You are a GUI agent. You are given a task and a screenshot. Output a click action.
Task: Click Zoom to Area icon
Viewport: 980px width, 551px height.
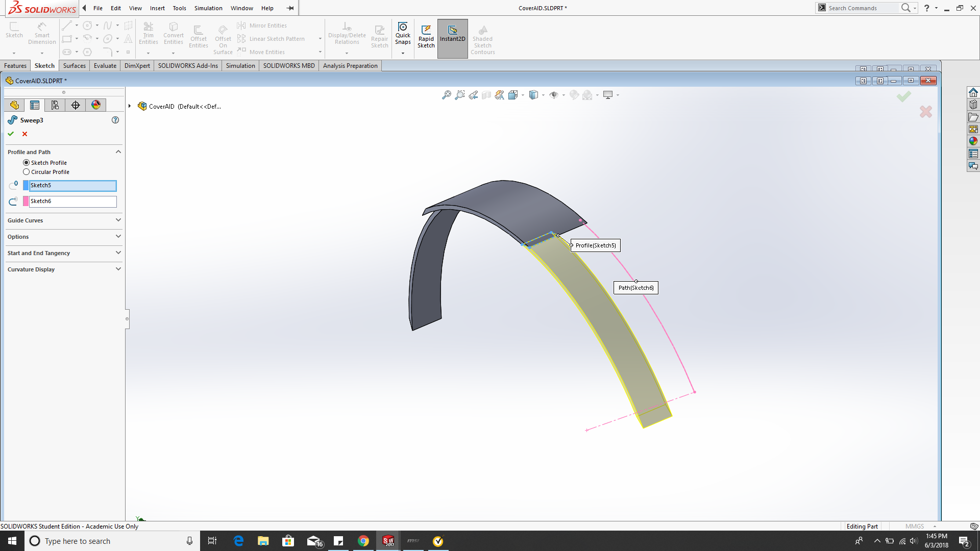460,95
